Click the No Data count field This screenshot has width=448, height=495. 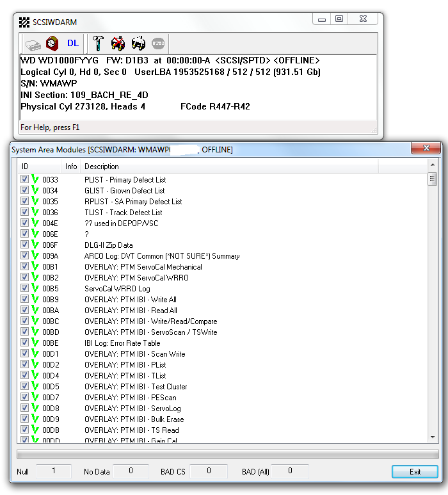[131, 471]
